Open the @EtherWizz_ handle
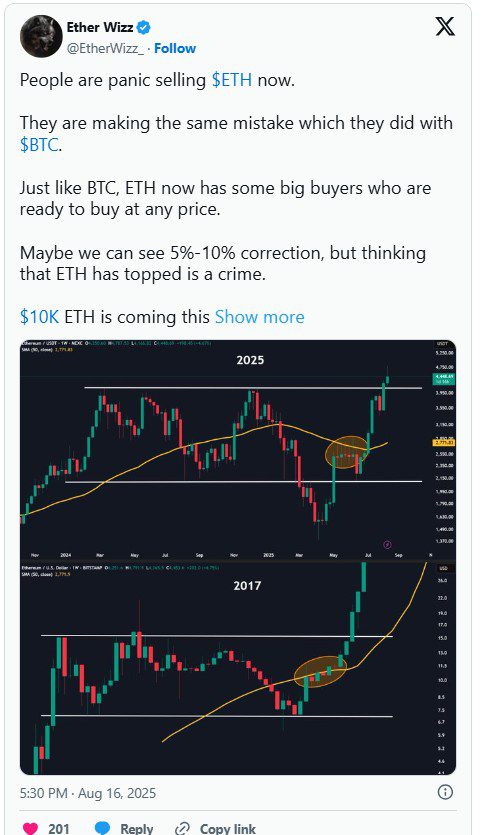Screen dimensions: 482x835 point(105,48)
